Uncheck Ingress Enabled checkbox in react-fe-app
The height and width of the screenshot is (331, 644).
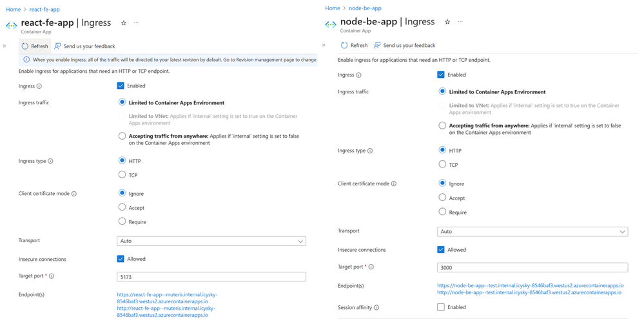121,86
